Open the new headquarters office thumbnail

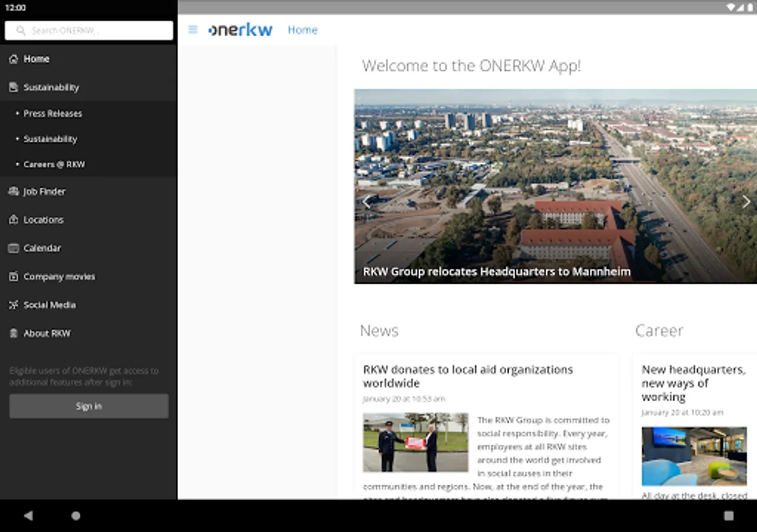(x=694, y=456)
